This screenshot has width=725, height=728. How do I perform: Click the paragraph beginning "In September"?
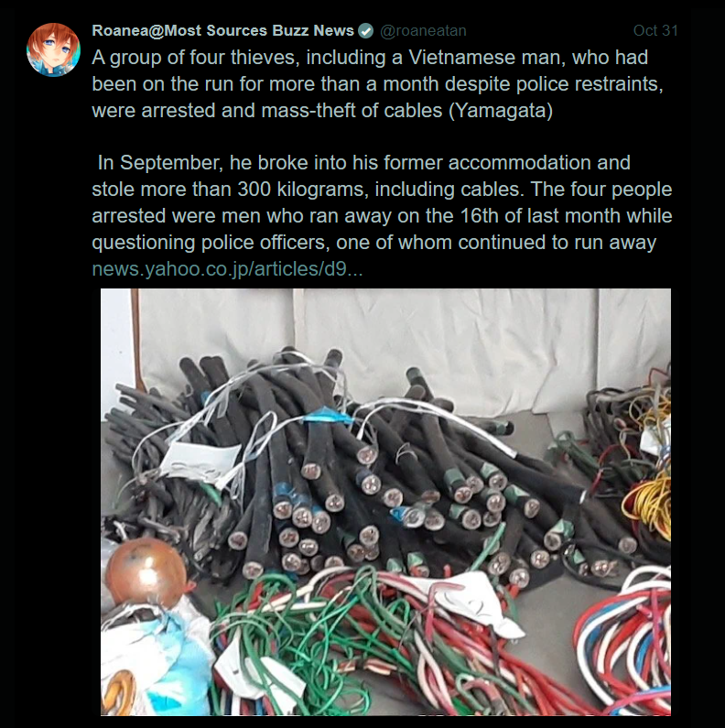click(x=382, y=202)
